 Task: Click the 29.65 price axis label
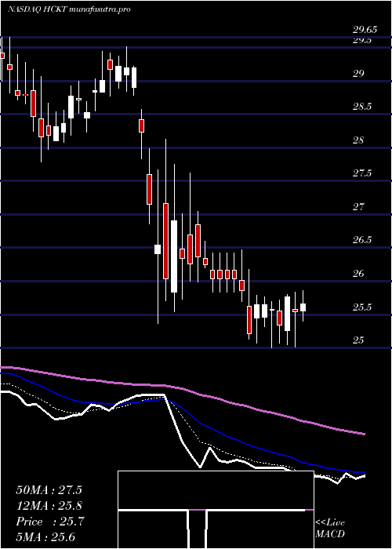[365, 30]
